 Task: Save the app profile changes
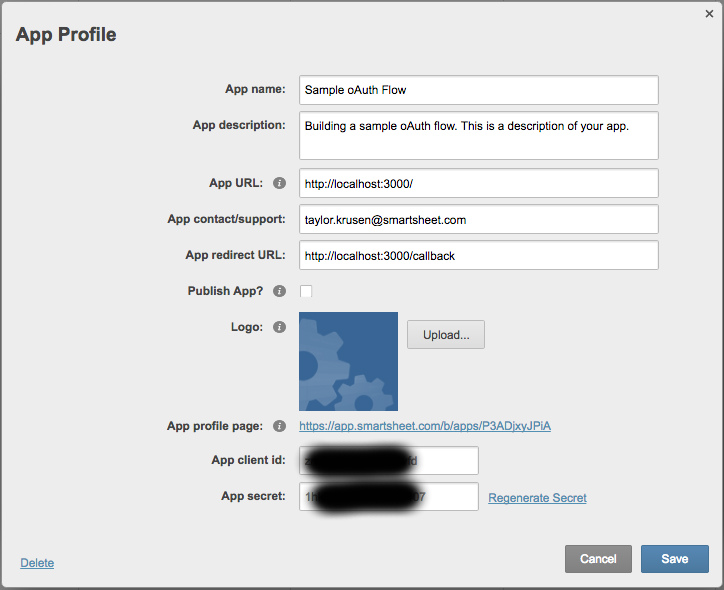coord(674,559)
